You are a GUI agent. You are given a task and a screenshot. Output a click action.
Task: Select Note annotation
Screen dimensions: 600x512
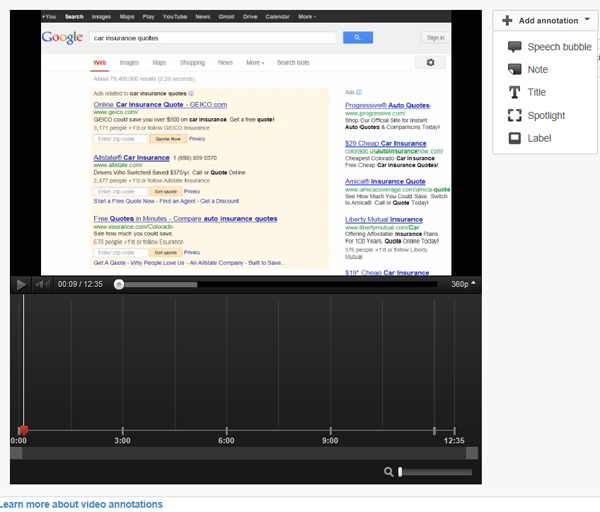click(528, 69)
